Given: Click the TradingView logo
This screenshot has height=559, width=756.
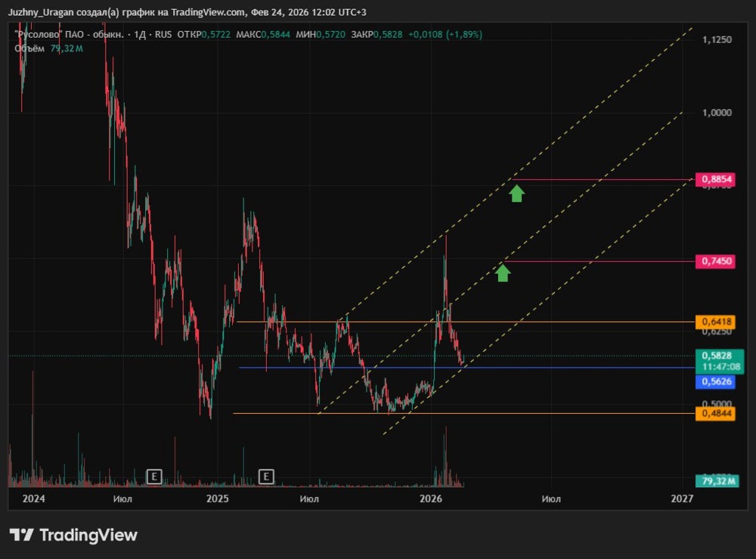Looking at the screenshot, I should pos(73,535).
